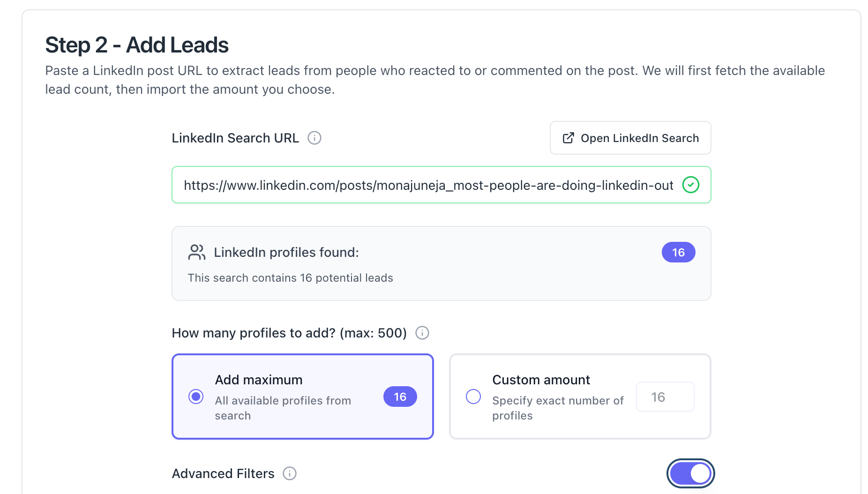Viewport: 868px width, 494px height.
Task: Click info icon beside Advanced Filters
Action: click(x=290, y=473)
